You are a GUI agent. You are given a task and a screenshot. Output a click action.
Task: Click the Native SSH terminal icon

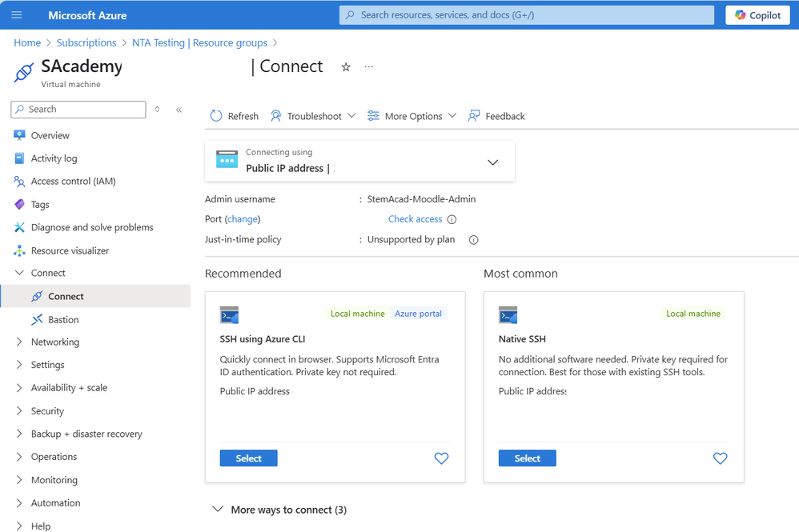pyautogui.click(x=508, y=315)
